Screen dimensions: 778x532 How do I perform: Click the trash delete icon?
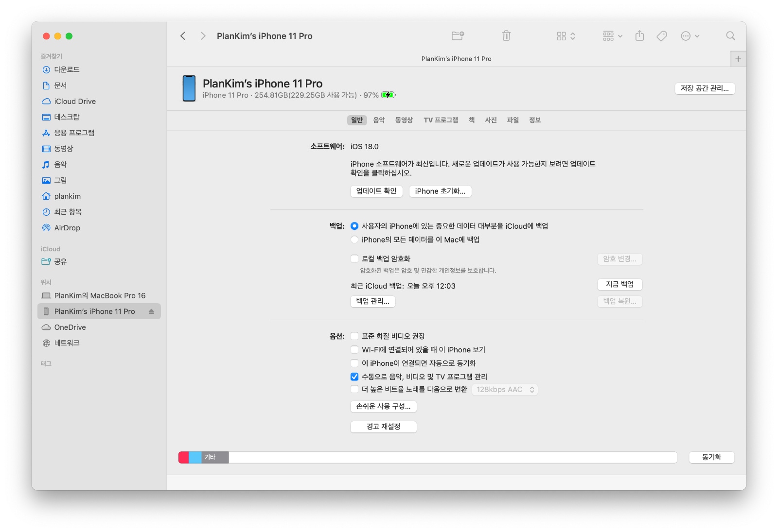point(506,35)
